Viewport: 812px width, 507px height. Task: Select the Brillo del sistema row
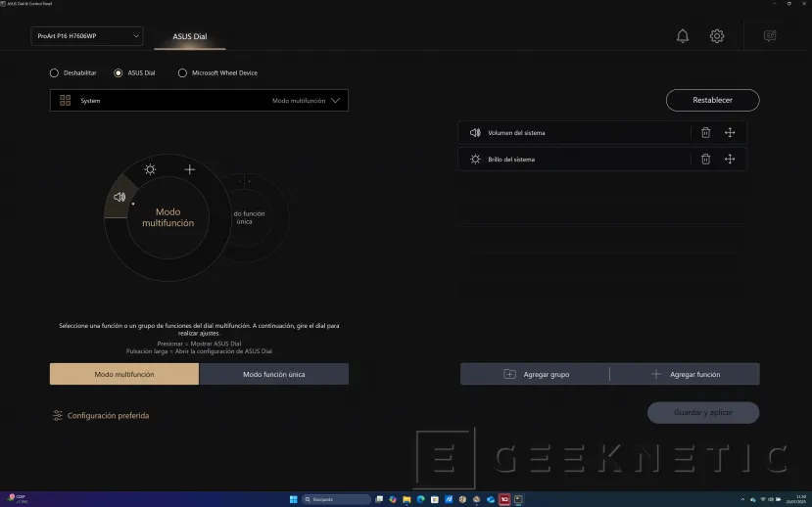(602, 159)
